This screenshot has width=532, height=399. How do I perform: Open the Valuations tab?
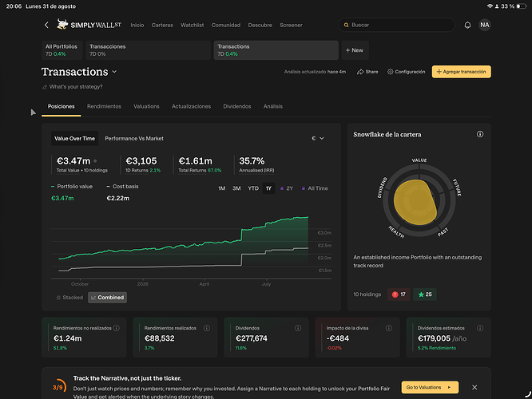pyautogui.click(x=146, y=106)
